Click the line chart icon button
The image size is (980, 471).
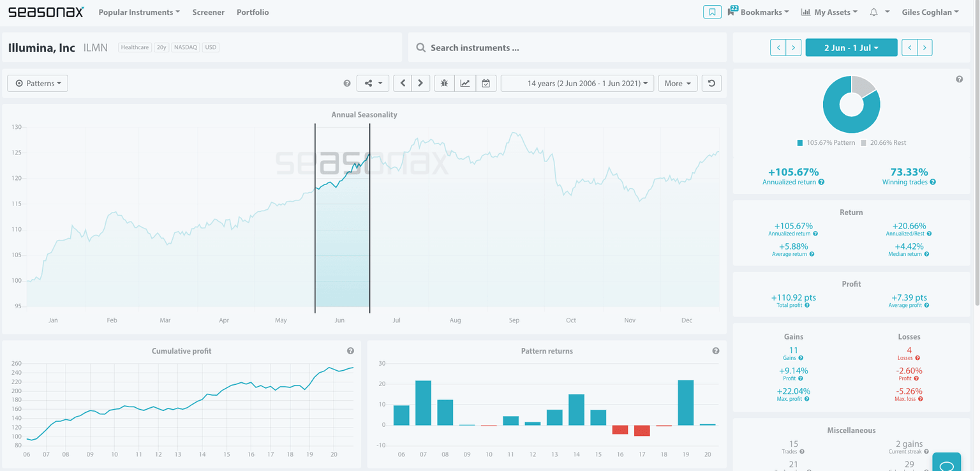coord(465,84)
